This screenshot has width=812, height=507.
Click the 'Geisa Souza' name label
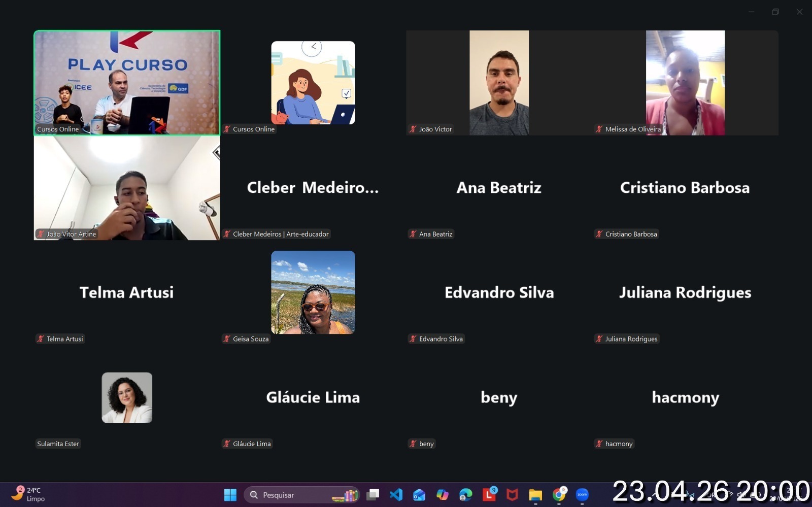tap(251, 339)
